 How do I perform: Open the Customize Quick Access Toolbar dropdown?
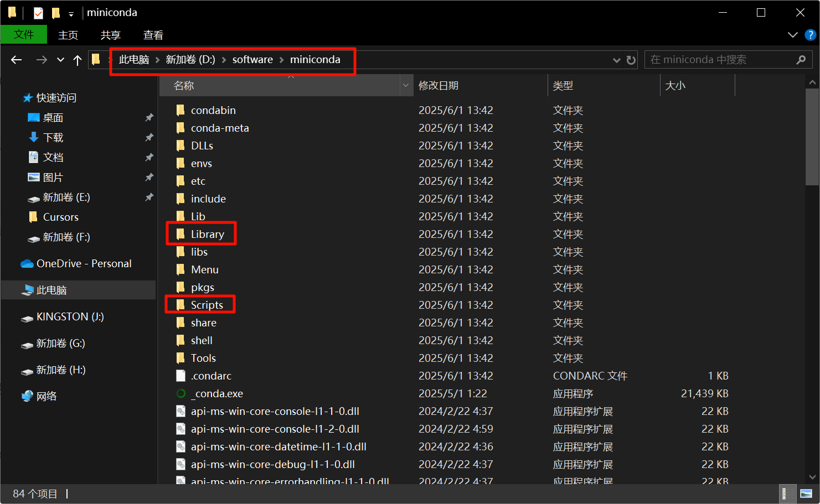pos(71,14)
